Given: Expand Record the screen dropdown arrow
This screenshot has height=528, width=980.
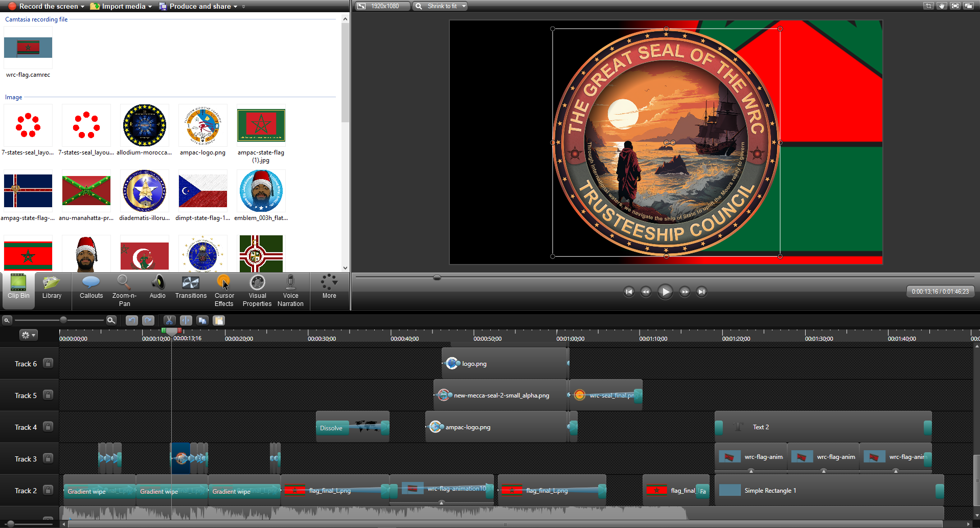Looking at the screenshot, I should pyautogui.click(x=83, y=7).
